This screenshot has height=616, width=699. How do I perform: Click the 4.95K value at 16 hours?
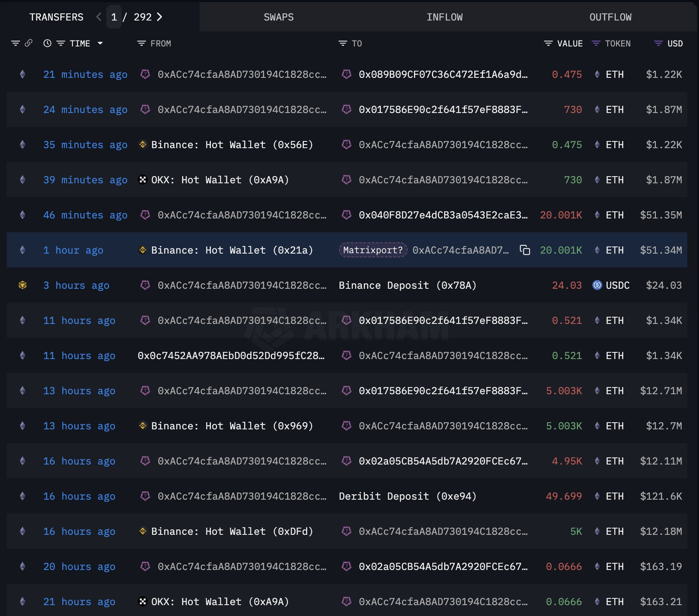(567, 461)
